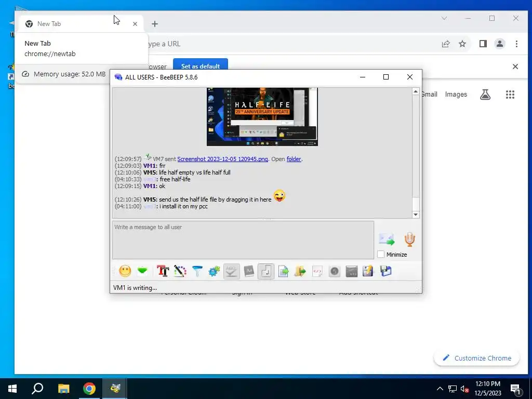Open the notification center icon

(x=515, y=389)
